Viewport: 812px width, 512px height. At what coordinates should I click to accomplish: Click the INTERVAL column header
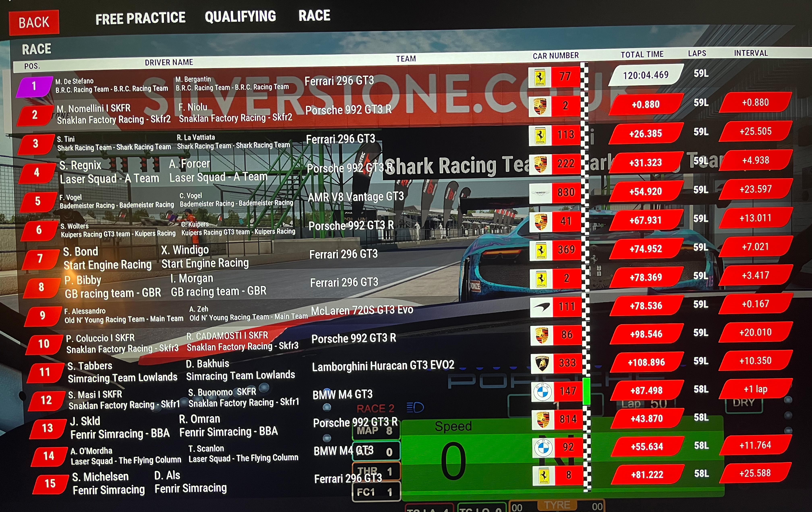(x=751, y=53)
